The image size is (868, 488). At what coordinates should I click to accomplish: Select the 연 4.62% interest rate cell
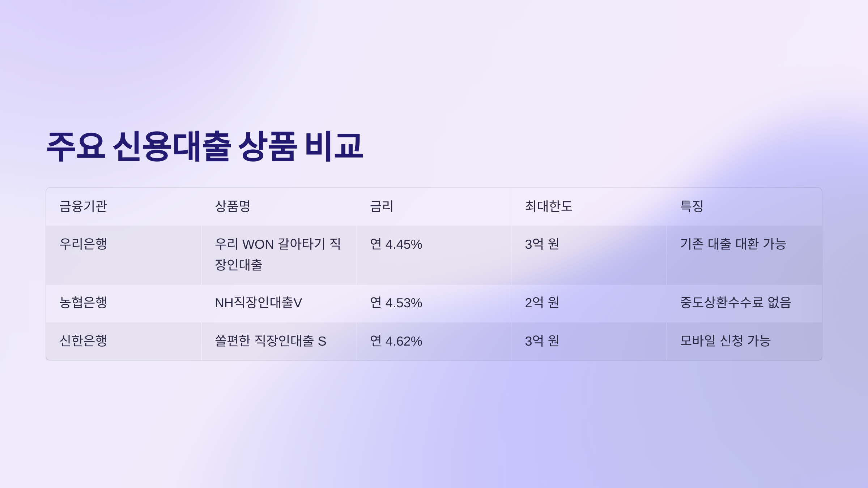[396, 341]
